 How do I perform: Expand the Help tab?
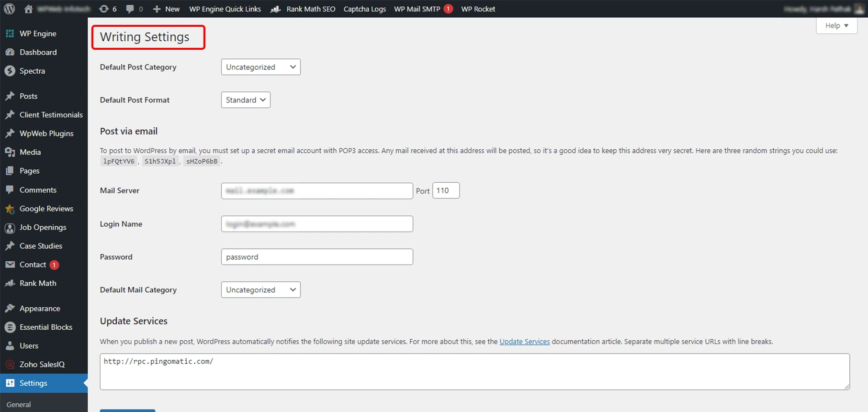pos(836,25)
